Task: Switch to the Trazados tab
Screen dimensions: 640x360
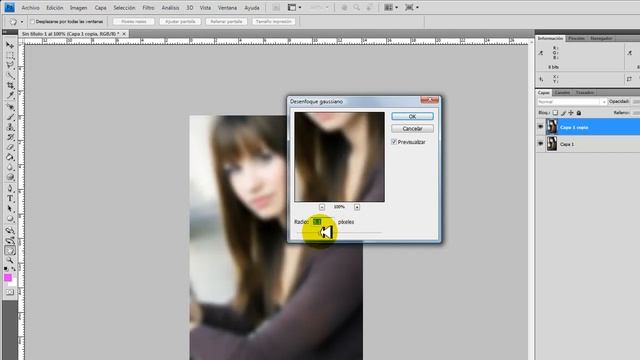Action: pyautogui.click(x=584, y=93)
